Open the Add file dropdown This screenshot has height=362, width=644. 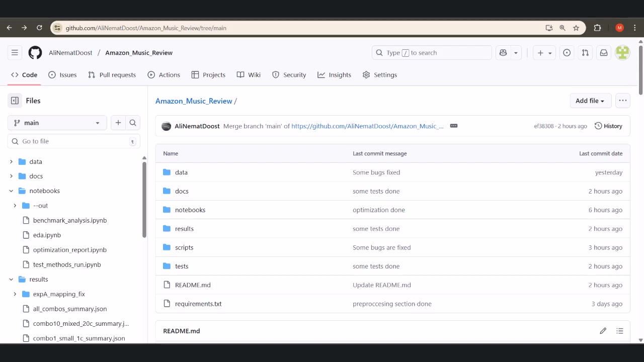pos(590,101)
